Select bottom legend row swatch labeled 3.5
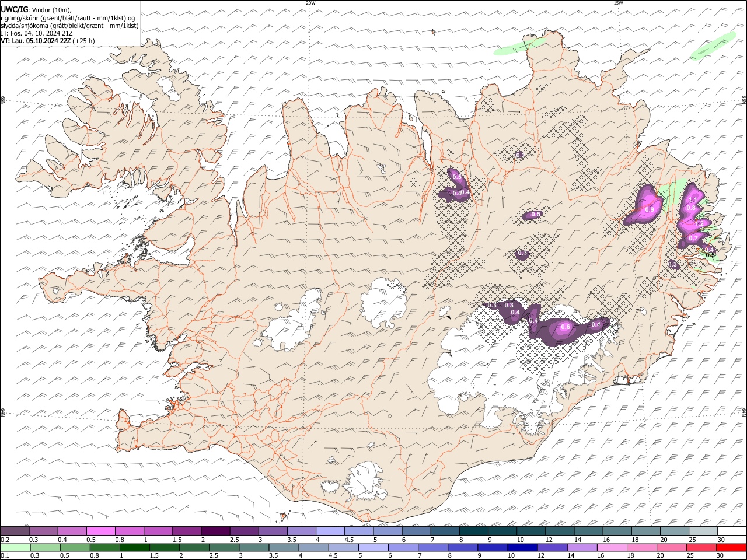 [284, 548]
